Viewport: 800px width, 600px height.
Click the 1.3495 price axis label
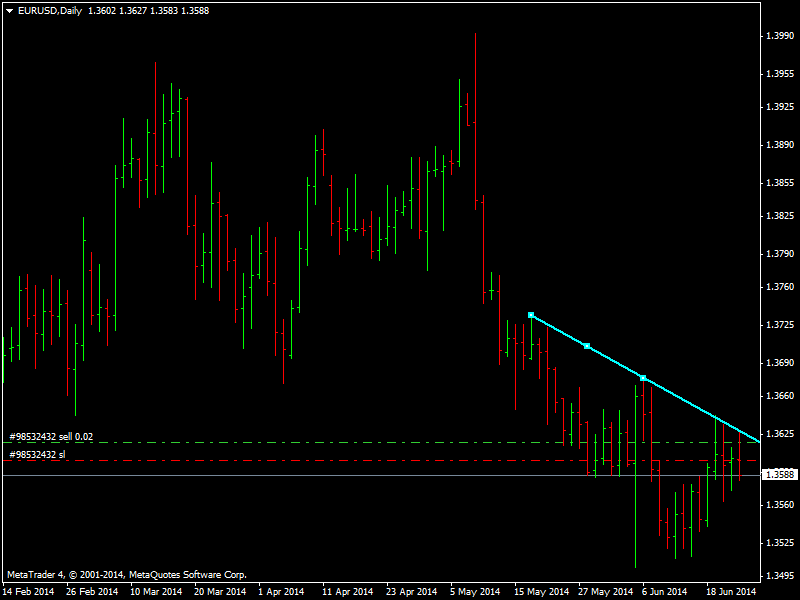click(780, 576)
